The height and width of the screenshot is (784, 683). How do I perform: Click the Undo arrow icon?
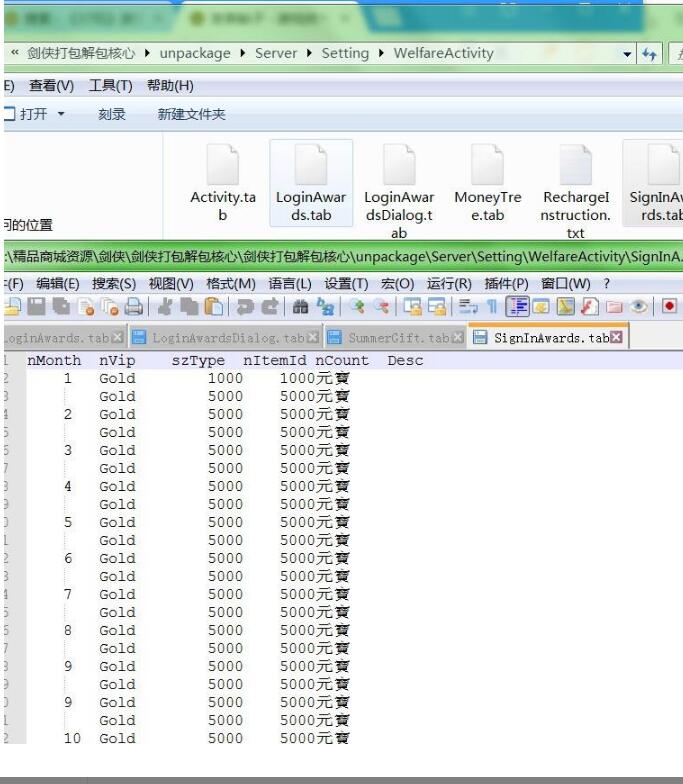point(245,306)
